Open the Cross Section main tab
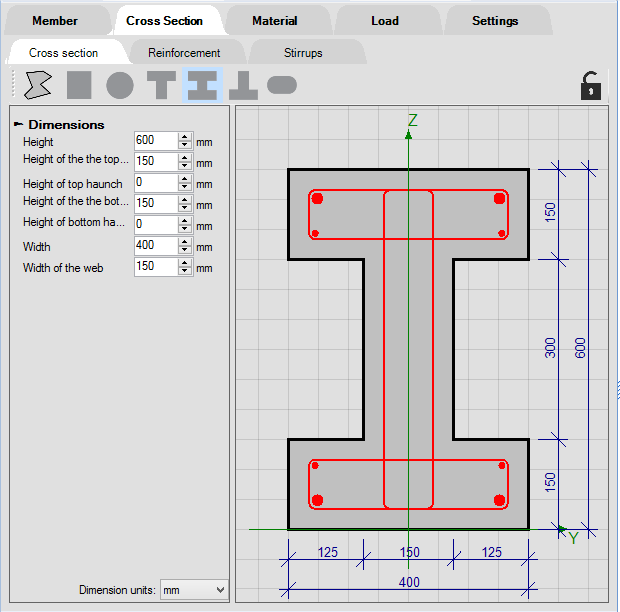 pyautogui.click(x=164, y=21)
